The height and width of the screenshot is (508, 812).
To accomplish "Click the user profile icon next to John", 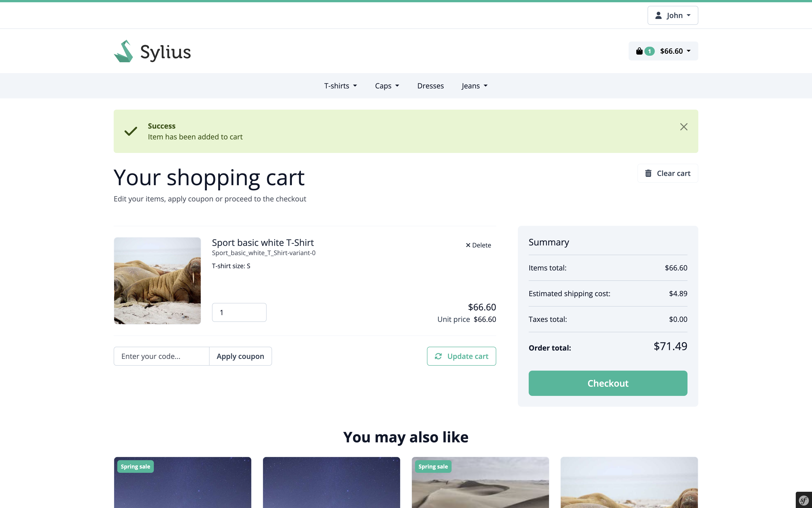I will coord(658,16).
